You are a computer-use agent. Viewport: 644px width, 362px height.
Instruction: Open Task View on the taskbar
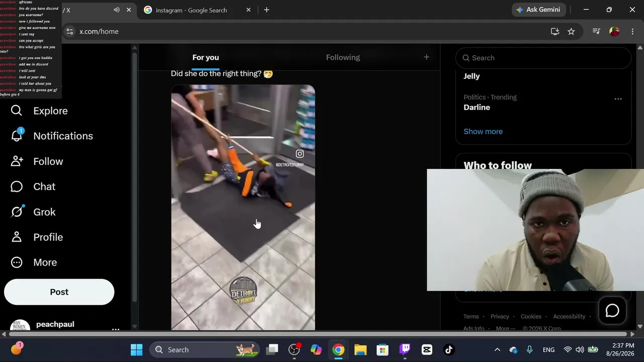coord(273,349)
